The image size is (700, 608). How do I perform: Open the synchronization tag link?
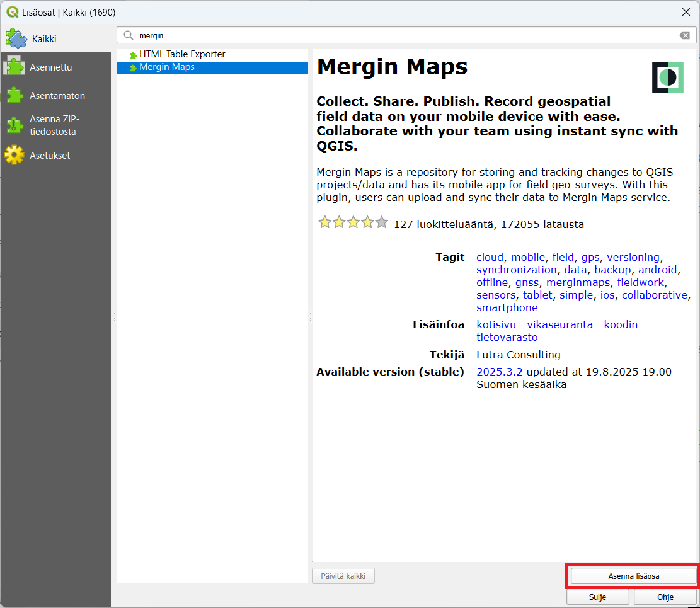tap(517, 270)
